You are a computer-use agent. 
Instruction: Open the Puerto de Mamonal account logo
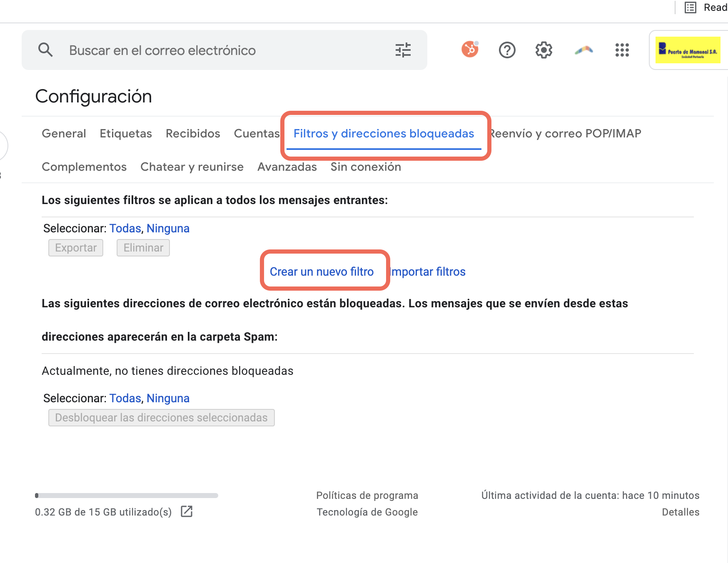pos(688,50)
